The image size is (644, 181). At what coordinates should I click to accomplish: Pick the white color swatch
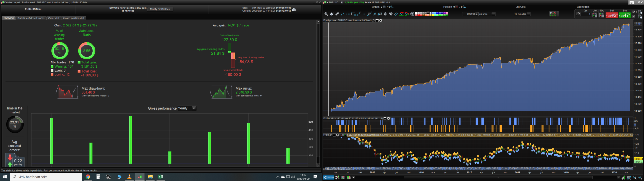coord(416,13)
